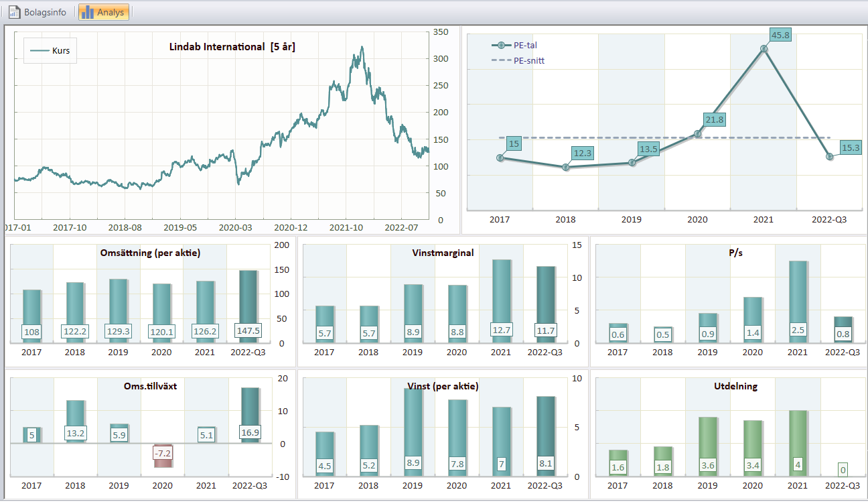The image size is (868, 502).
Task: Select the 21.8 PE data label
Action: [714, 119]
